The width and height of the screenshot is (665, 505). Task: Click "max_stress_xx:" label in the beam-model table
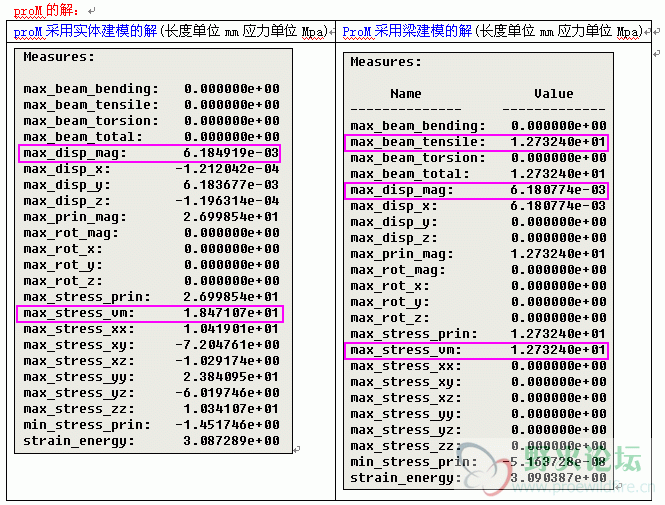[406, 366]
